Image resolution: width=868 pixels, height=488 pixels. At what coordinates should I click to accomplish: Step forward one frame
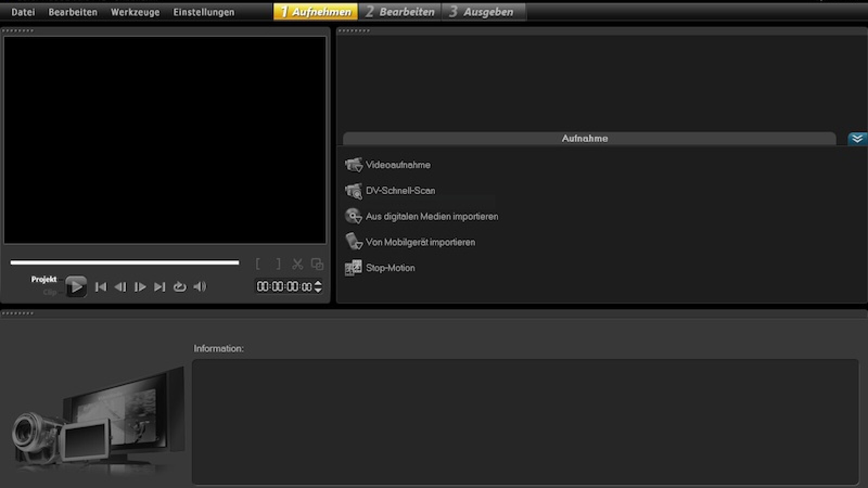pyautogui.click(x=140, y=287)
